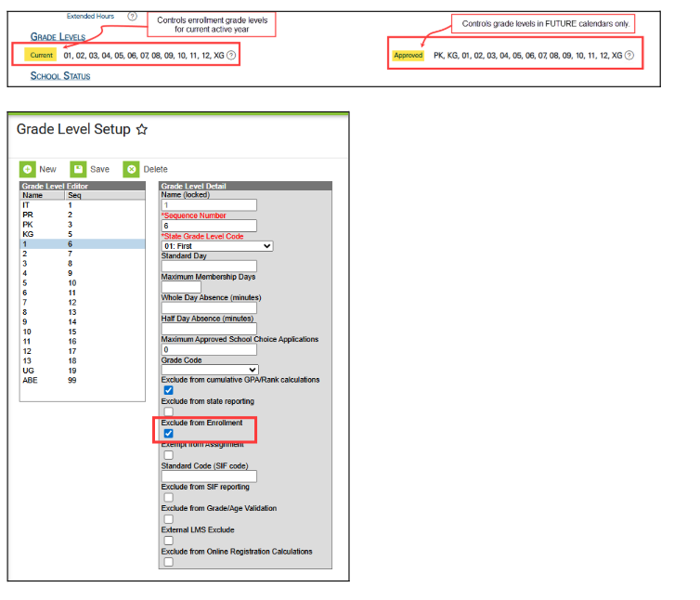Open the School Status link
This screenshot has height=600, width=700.
(x=60, y=76)
